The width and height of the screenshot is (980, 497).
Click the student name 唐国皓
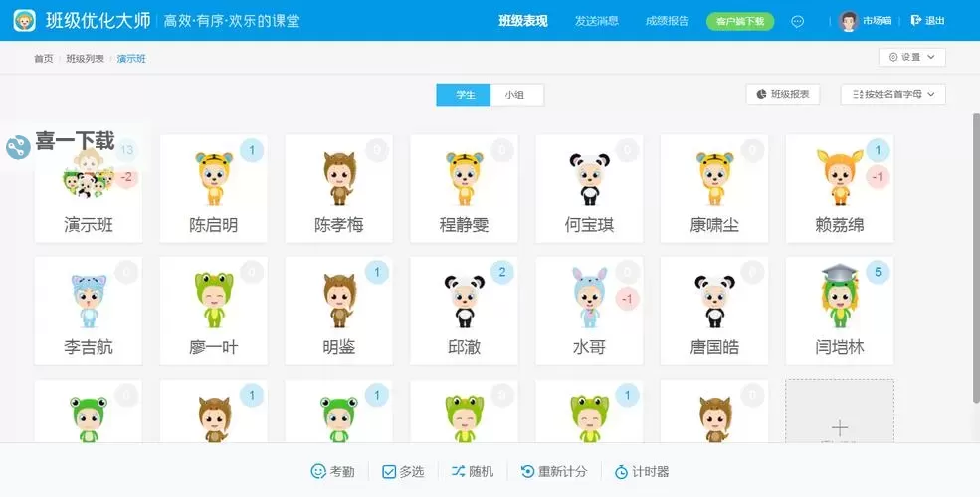[714, 347]
